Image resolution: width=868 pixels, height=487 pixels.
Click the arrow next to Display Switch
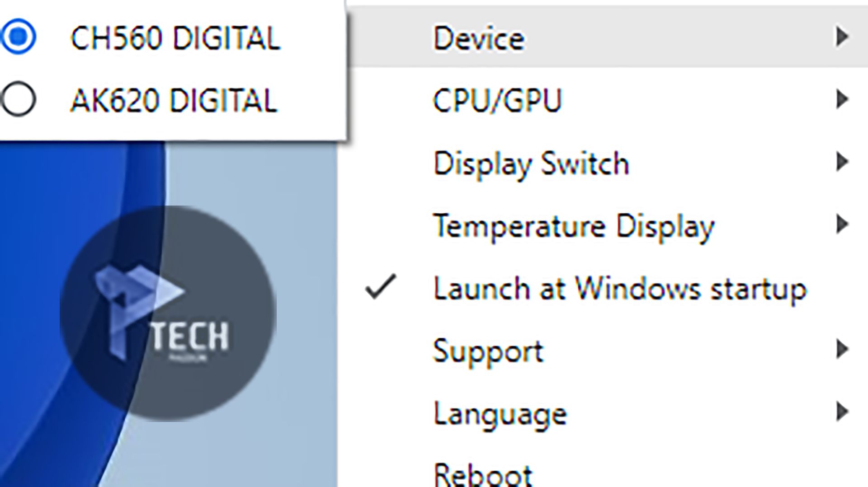841,162
